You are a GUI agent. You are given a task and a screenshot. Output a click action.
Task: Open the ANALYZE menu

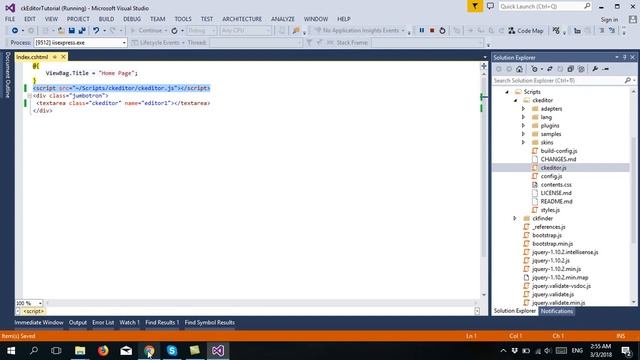point(283,19)
